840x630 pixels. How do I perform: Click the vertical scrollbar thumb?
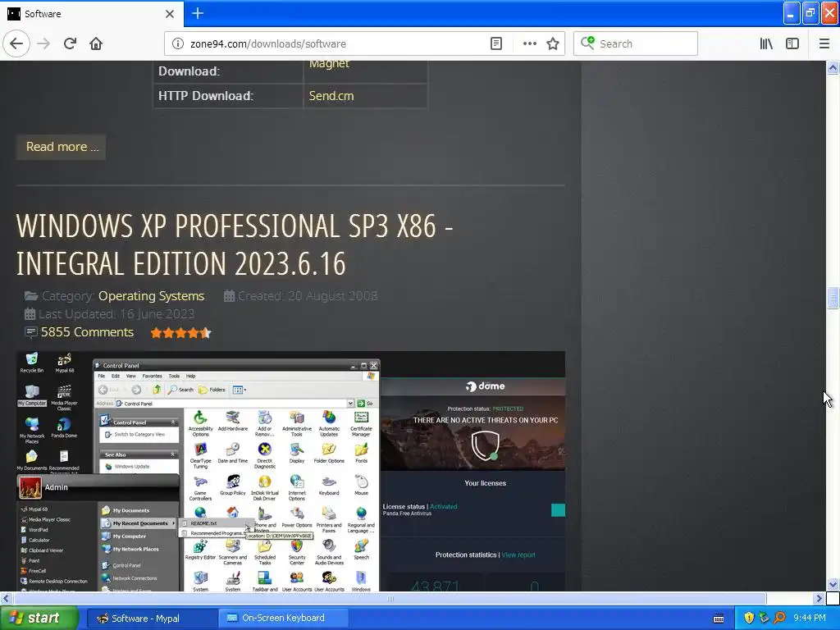click(x=833, y=298)
